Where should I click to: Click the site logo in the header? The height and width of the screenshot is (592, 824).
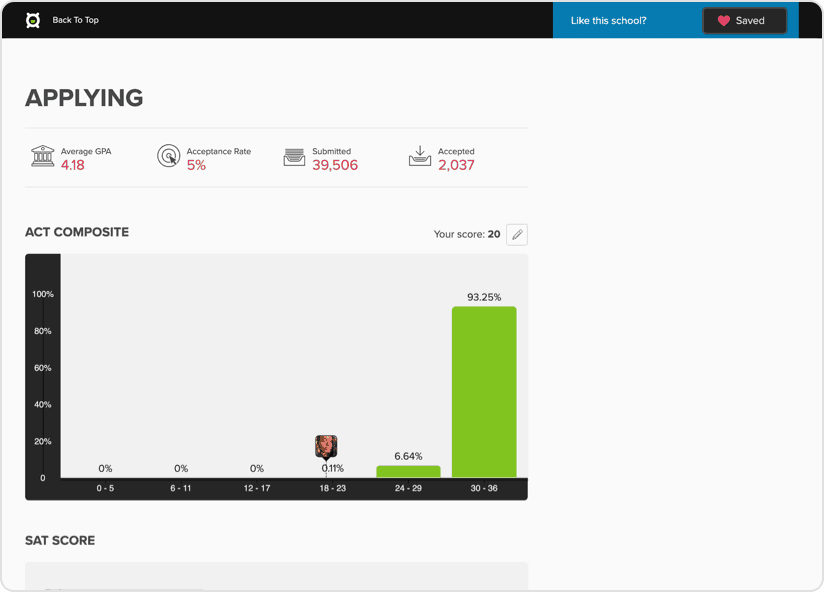pos(33,20)
